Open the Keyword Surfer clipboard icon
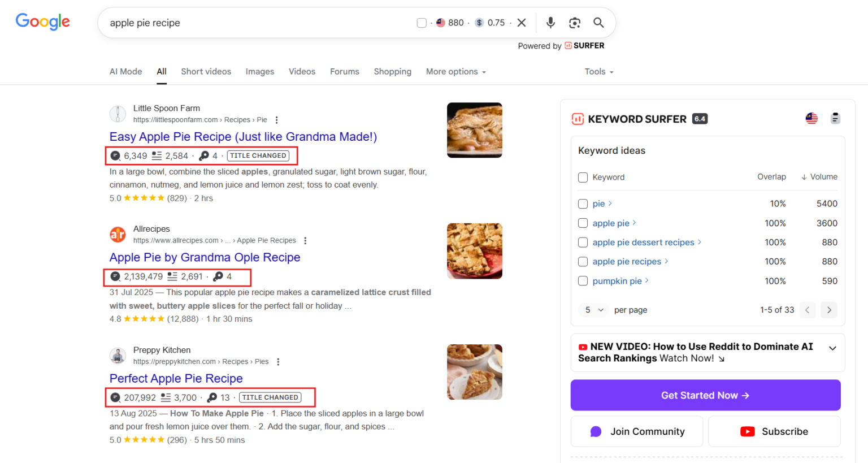Screen dimensions: 868x463 tap(835, 119)
